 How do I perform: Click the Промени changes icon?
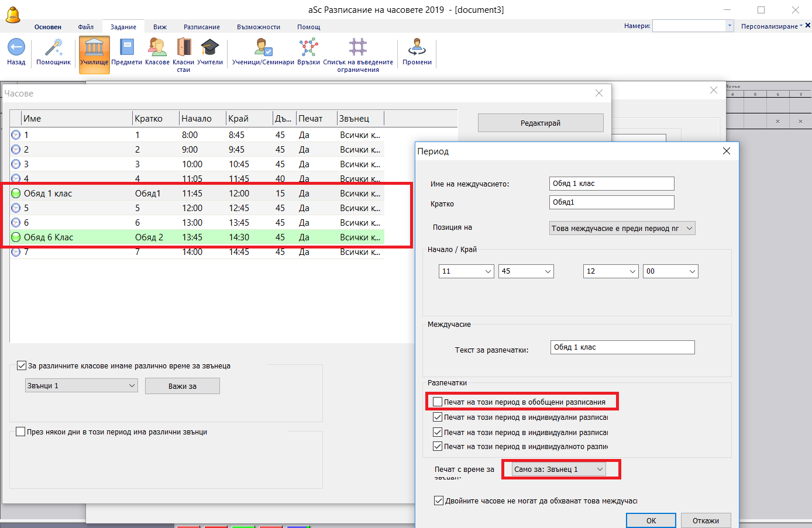pyautogui.click(x=417, y=48)
